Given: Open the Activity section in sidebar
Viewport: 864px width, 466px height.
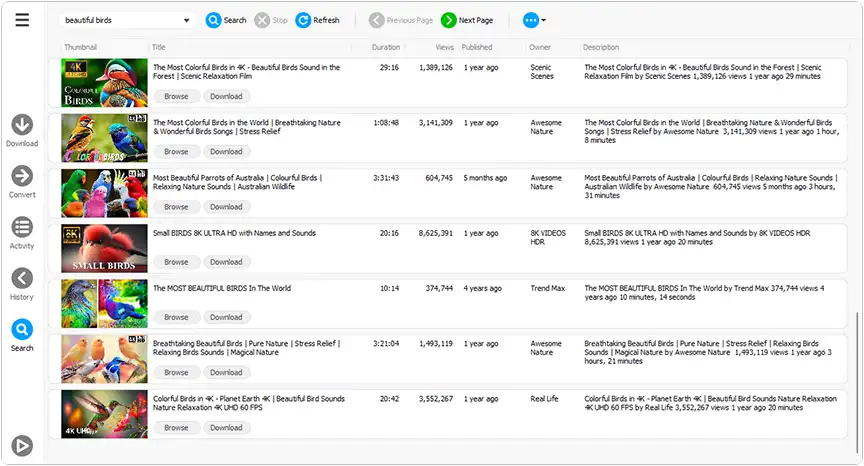Looking at the screenshot, I should point(22,233).
